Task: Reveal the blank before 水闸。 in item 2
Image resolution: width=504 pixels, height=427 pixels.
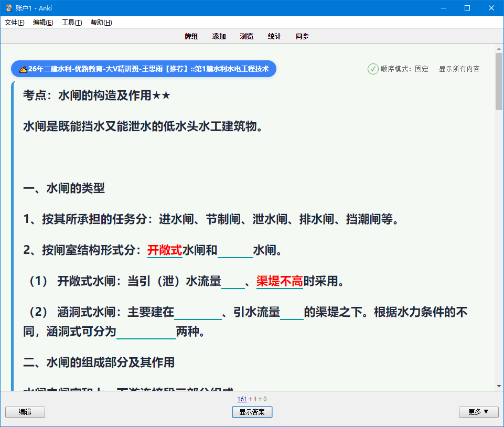Action: (235, 251)
